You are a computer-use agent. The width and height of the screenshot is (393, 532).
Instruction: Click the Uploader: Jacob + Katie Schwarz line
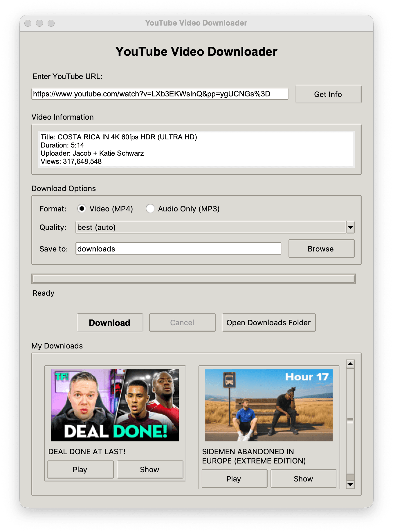pyautogui.click(x=92, y=153)
